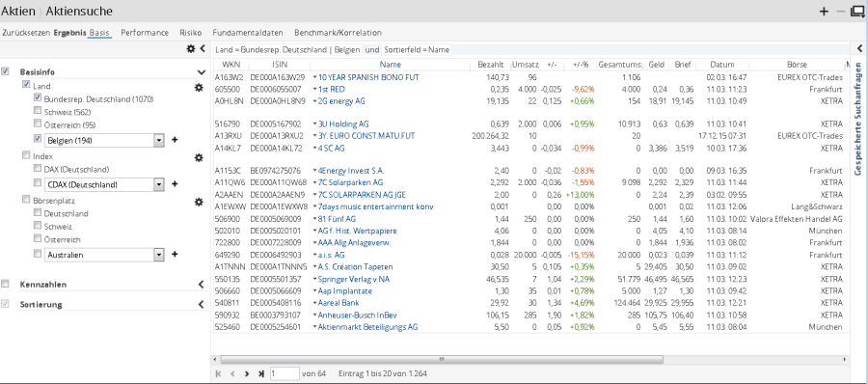Open the row menu arrow for 2G energy AG

point(315,101)
